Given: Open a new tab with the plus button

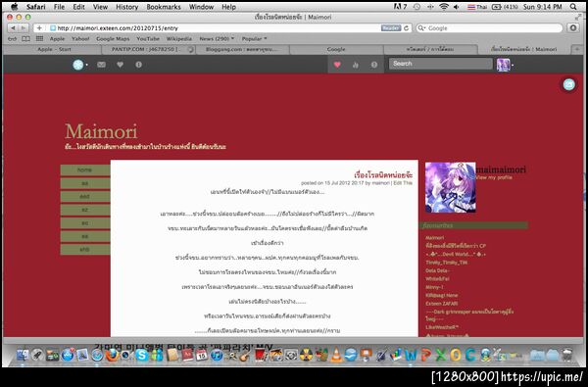Looking at the screenshot, I should click(577, 49).
